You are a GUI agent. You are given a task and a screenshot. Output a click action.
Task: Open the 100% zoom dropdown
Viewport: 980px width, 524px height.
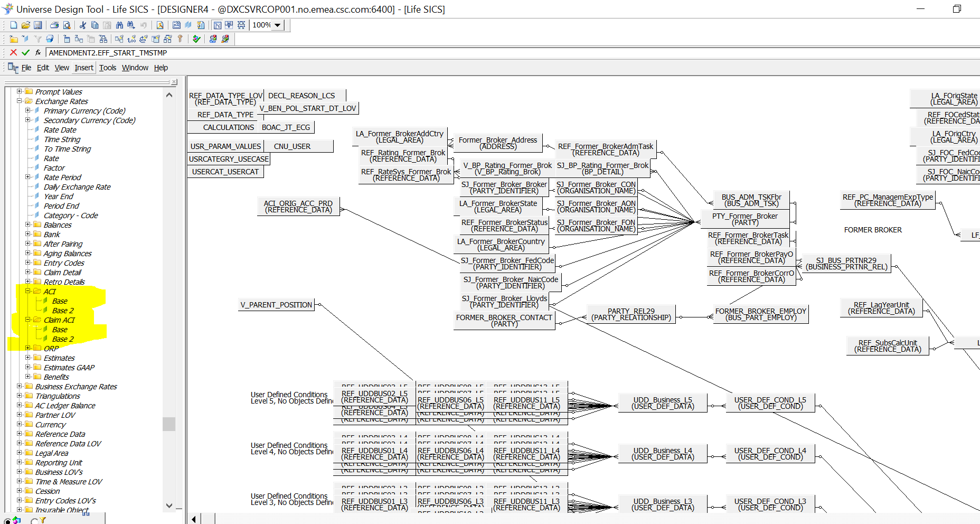[x=278, y=25]
